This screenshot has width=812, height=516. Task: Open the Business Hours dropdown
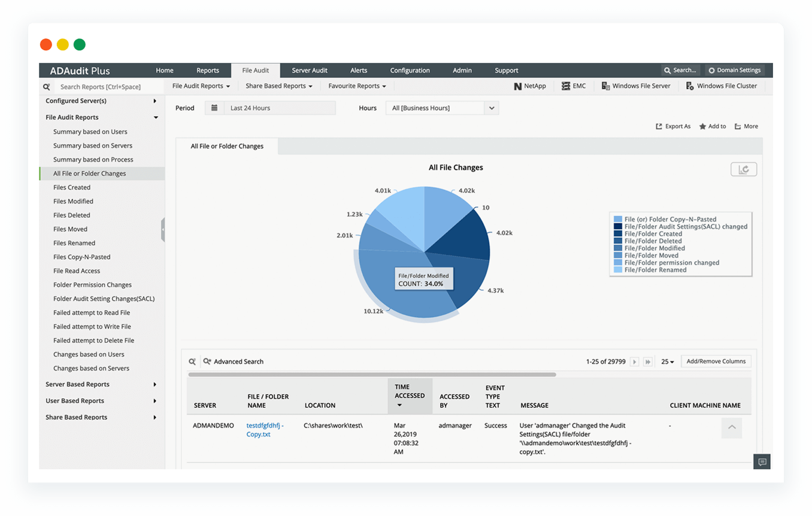click(x=442, y=108)
